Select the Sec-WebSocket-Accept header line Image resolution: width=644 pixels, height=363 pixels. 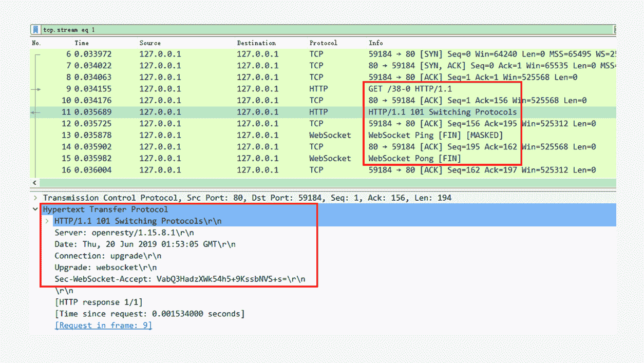(x=180, y=279)
